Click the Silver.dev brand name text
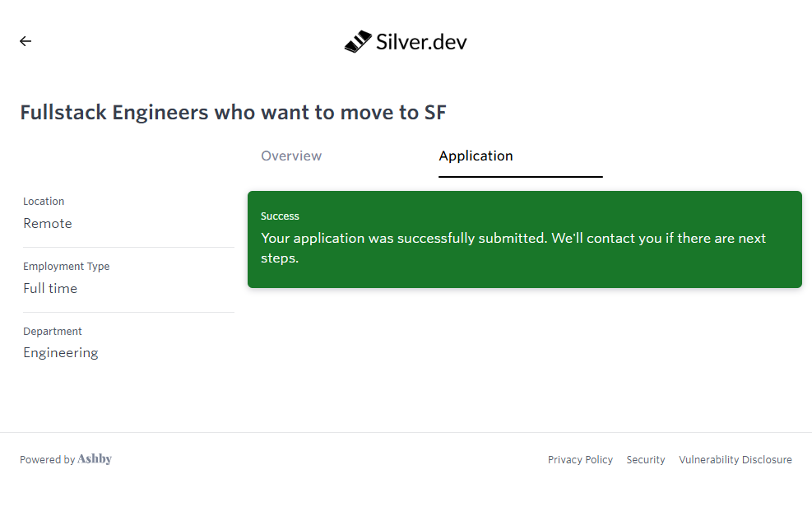The image size is (812, 516). (x=421, y=42)
